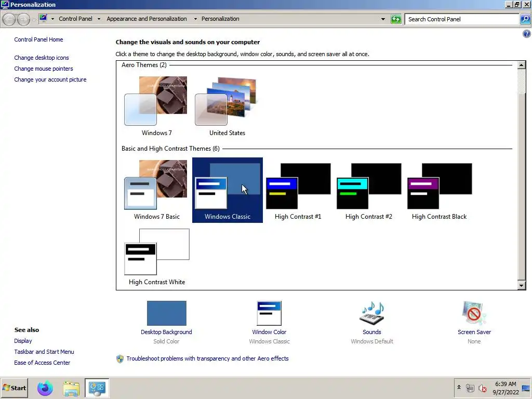Click the Forward navigation button

(23, 19)
